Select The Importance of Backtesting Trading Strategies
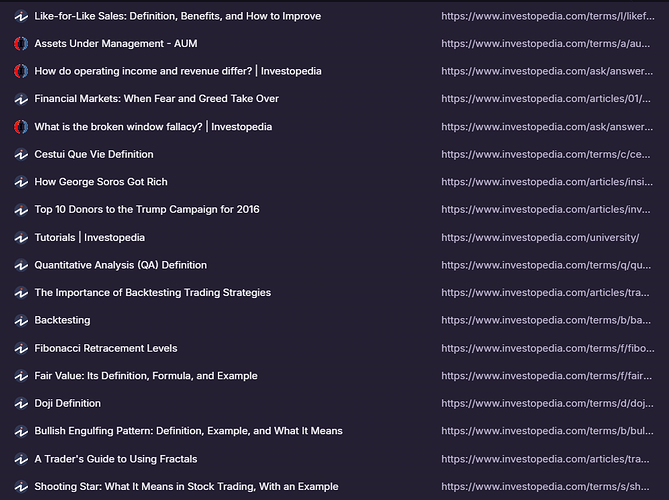This screenshot has height=500, width=669. tap(152, 293)
